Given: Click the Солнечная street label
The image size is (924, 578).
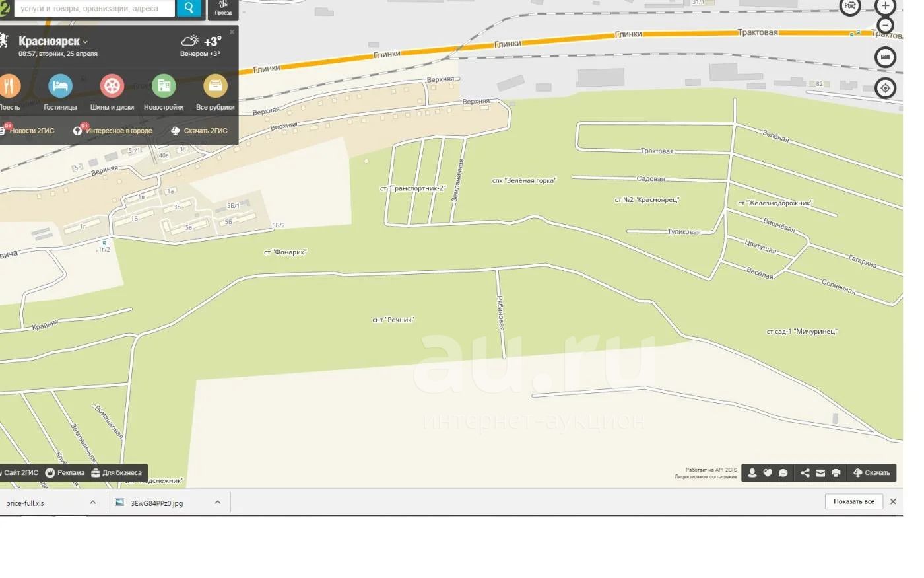Looking at the screenshot, I should [x=839, y=287].
